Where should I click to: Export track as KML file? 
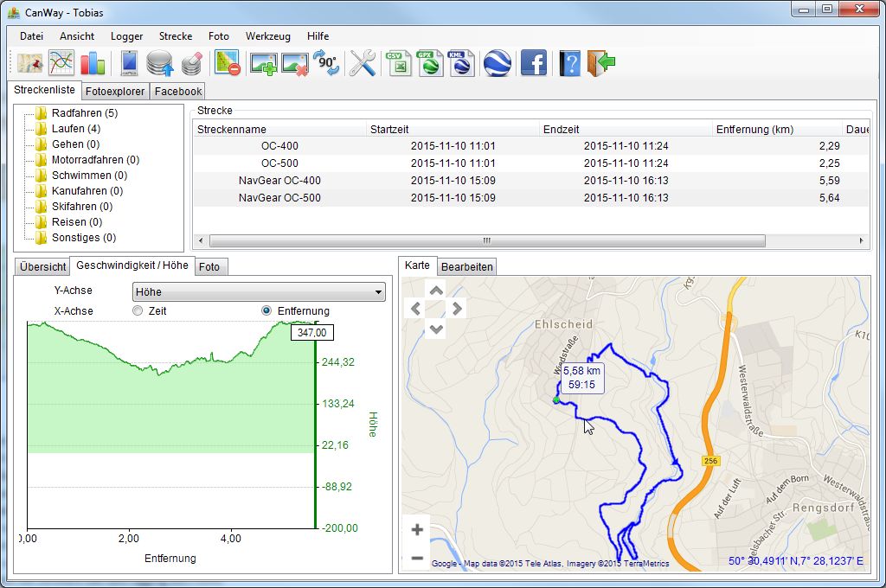[x=460, y=63]
